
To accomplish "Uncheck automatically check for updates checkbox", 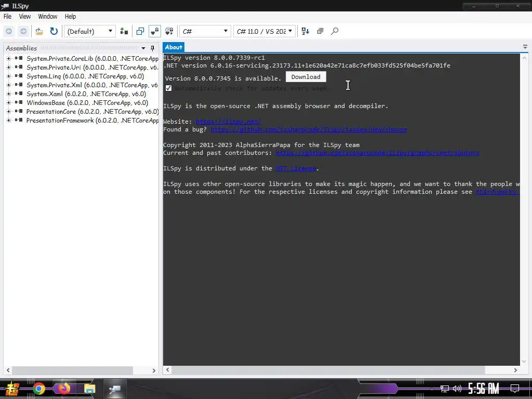I will (x=168, y=88).
